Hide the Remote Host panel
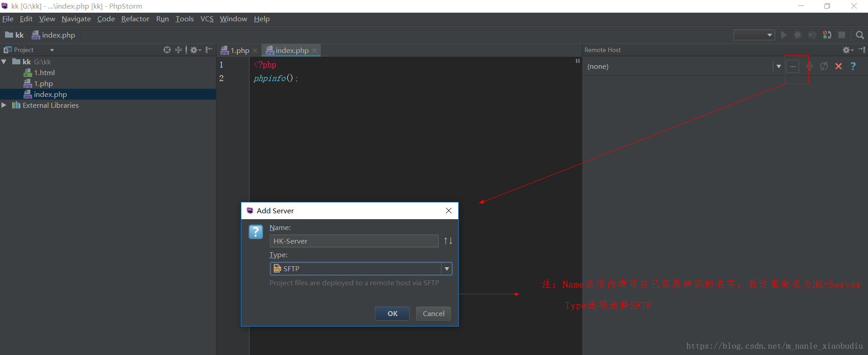868x355 pixels. (862, 50)
